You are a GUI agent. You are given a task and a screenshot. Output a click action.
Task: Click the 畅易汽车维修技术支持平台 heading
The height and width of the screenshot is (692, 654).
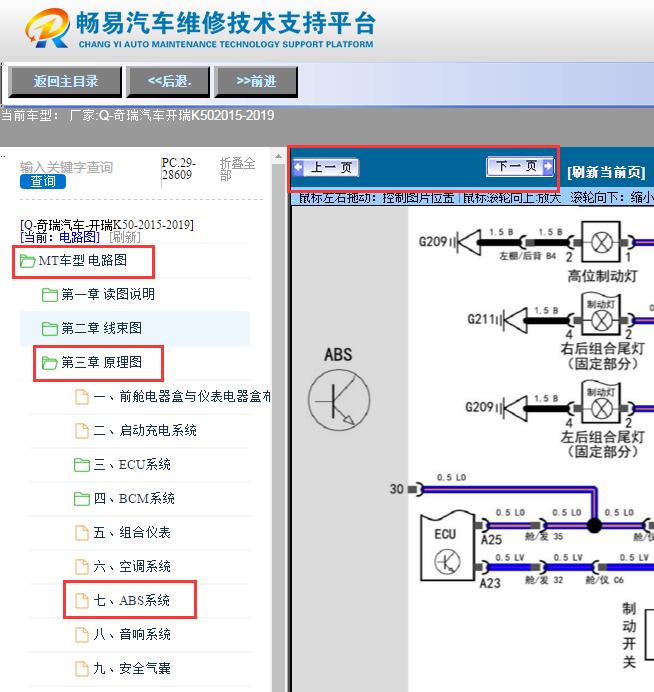pos(226,23)
